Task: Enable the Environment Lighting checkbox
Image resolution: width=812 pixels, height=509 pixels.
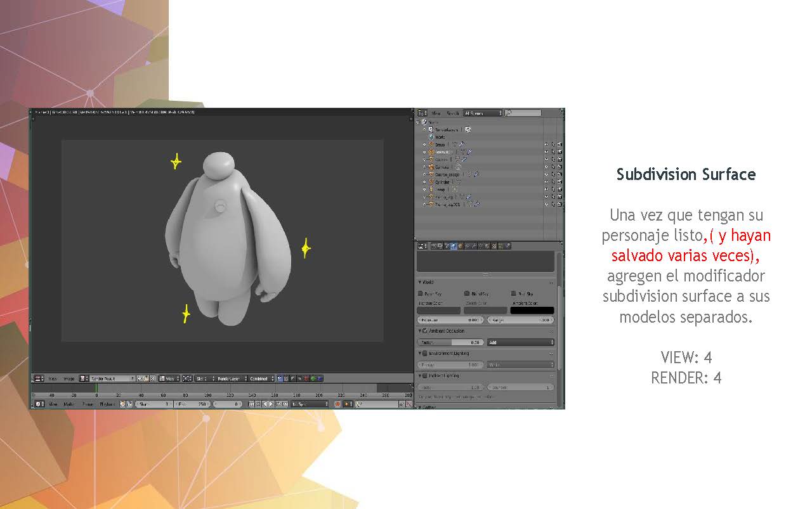Action: pyautogui.click(x=425, y=353)
